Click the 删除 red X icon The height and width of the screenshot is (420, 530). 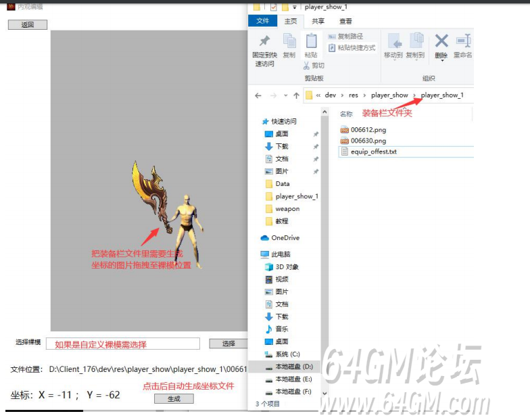pyautogui.click(x=441, y=41)
